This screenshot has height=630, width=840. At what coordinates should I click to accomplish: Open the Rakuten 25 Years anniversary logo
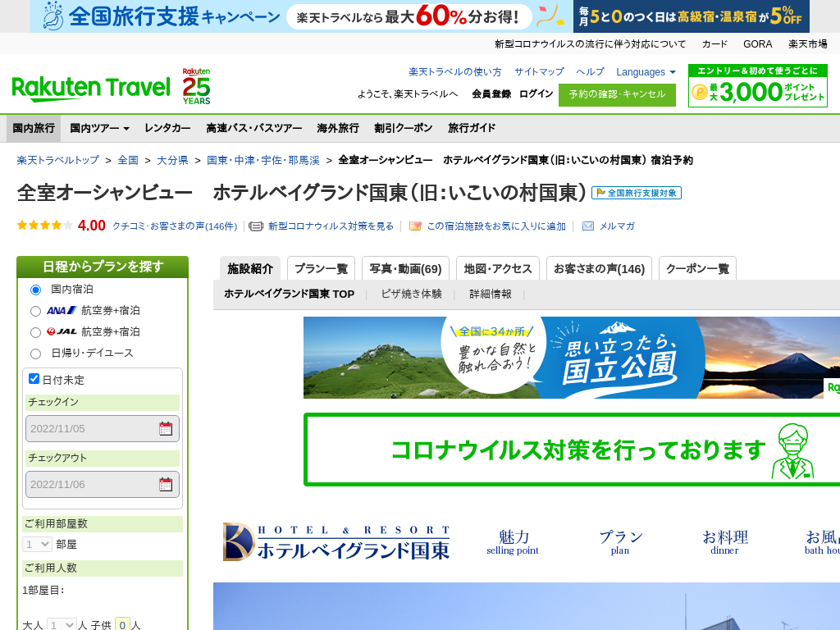(x=196, y=86)
